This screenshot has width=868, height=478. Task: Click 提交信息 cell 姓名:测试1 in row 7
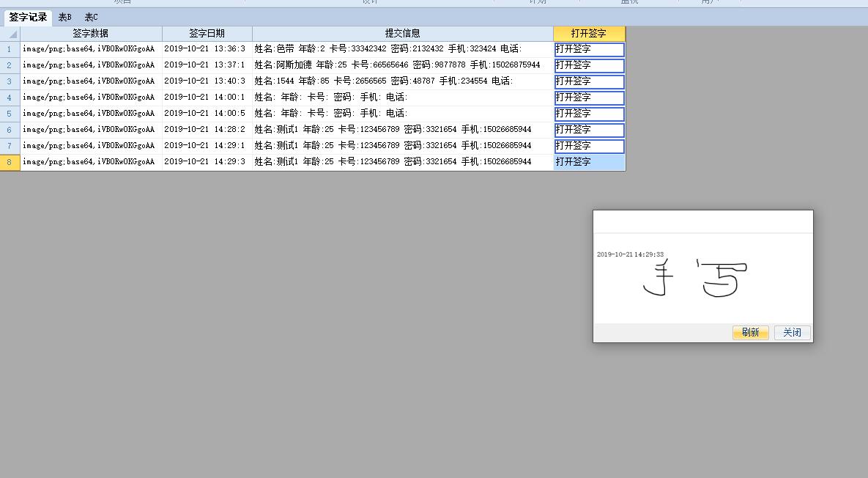tap(402, 146)
